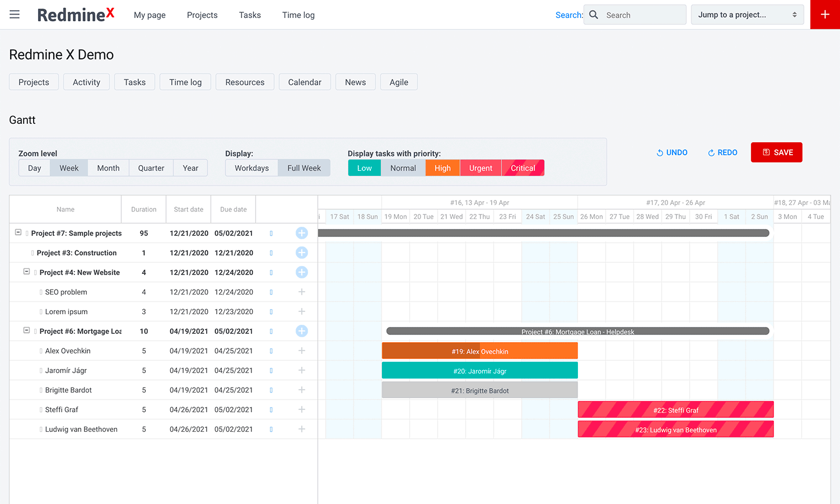
Task: Save the Gantt chart changes
Action: click(777, 152)
